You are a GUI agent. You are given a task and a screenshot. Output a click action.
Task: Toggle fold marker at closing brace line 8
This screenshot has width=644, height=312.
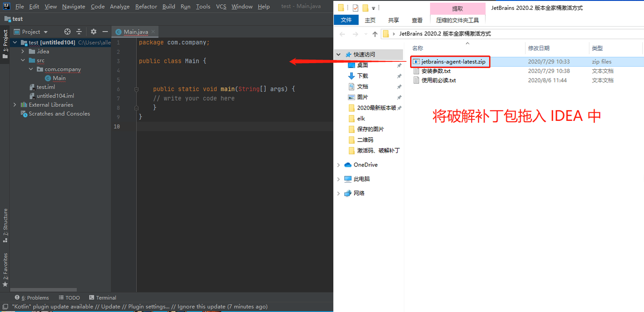pyautogui.click(x=136, y=107)
